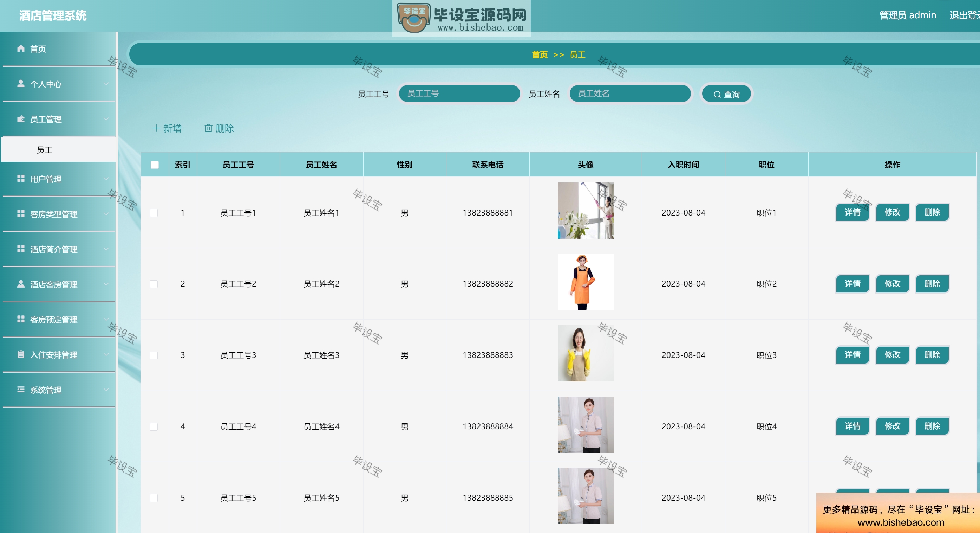The height and width of the screenshot is (533, 980).
Task: Click 修改 for 员工姓名2
Action: (x=892, y=284)
